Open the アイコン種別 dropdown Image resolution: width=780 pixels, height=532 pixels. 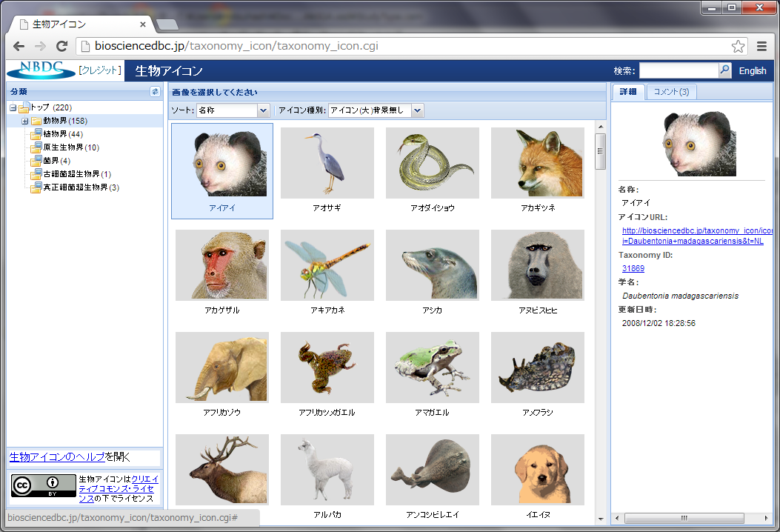(x=376, y=110)
